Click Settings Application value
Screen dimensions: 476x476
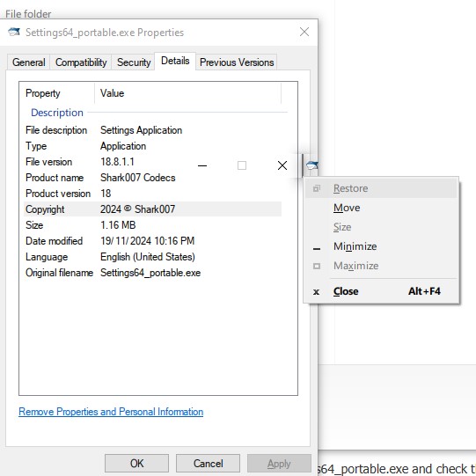pyautogui.click(x=141, y=130)
